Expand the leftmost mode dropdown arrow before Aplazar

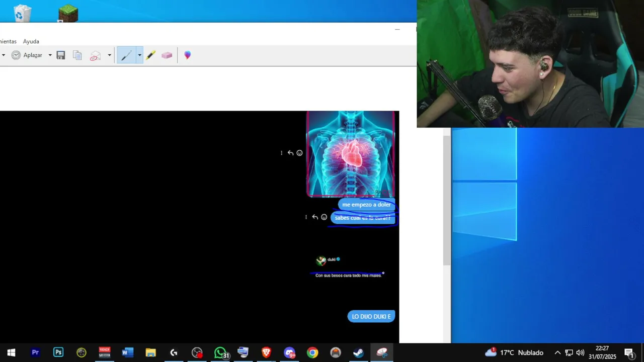click(3, 55)
